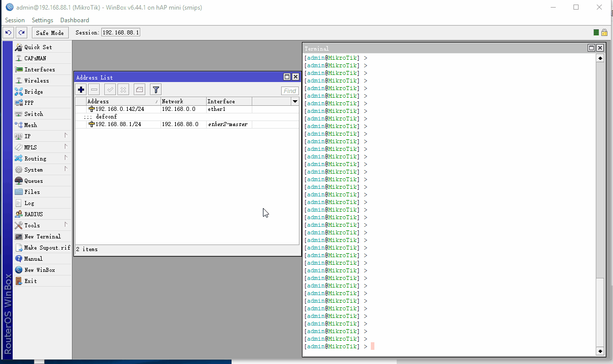613x364 pixels.
Task: Click the enable checkmark icon
Action: 109,89
